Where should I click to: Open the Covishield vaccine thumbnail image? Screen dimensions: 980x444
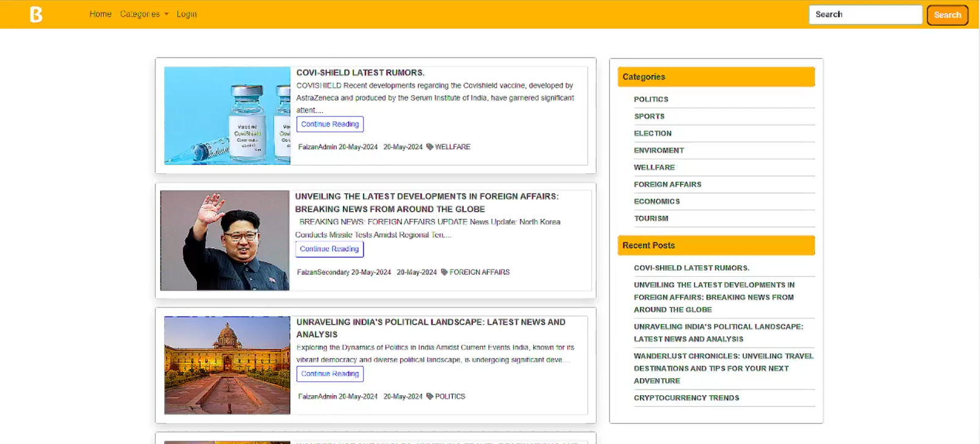[227, 115]
